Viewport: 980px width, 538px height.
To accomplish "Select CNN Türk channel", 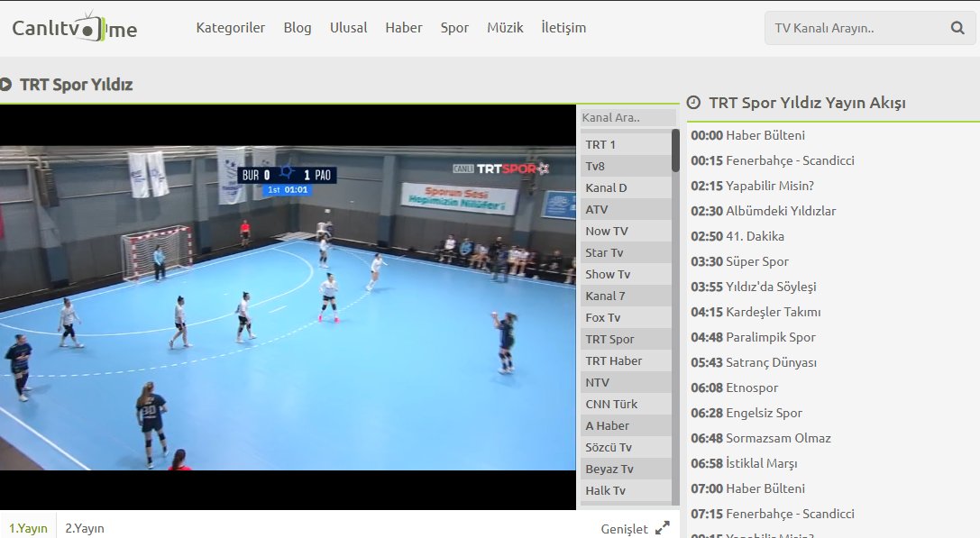I will [626, 405].
